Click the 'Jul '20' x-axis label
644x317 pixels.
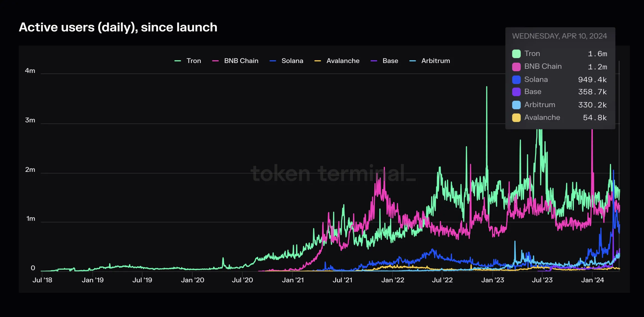click(x=242, y=280)
